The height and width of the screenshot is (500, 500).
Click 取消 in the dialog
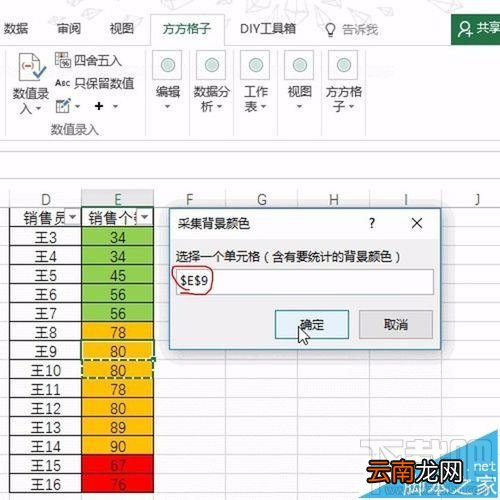click(396, 324)
